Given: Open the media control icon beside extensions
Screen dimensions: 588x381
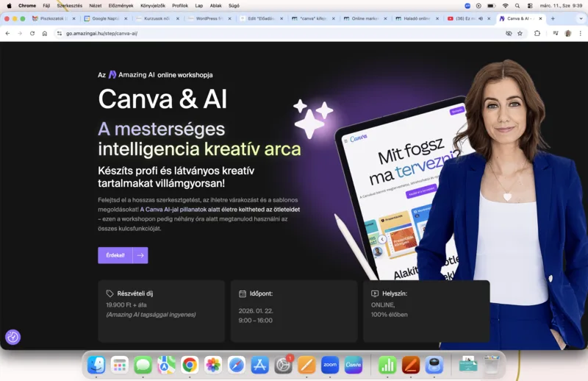Looking at the screenshot, I should (x=556, y=33).
